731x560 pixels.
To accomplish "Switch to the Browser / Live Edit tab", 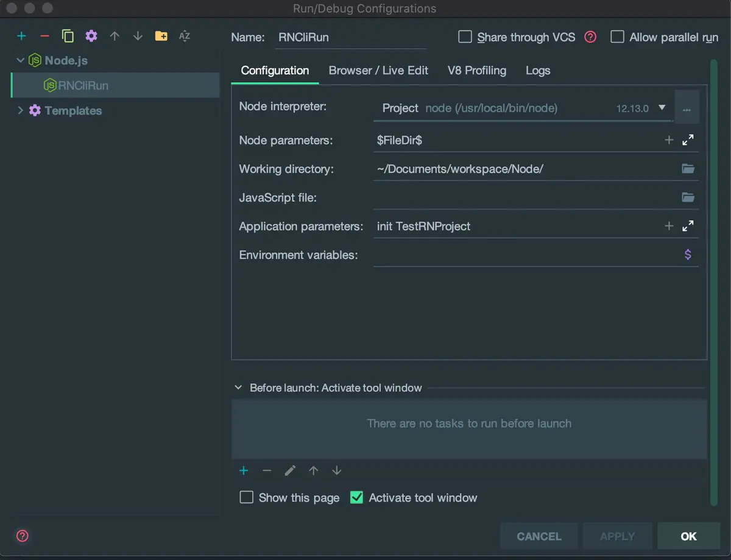I will click(378, 71).
